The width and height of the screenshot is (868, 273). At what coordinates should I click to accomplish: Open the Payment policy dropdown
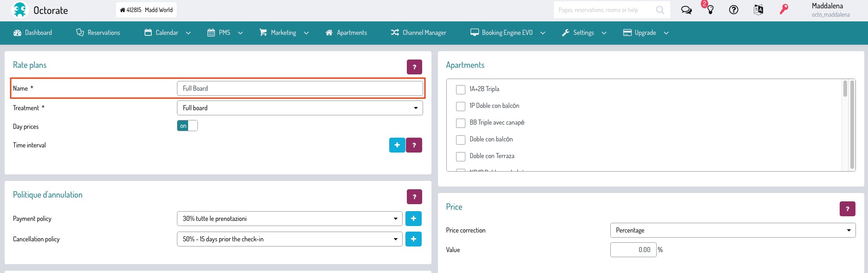tap(289, 219)
